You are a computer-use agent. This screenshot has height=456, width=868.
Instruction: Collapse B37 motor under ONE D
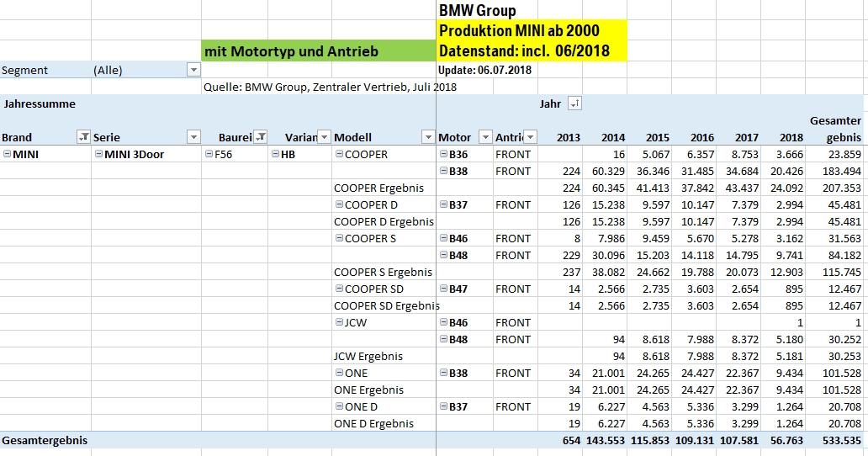click(443, 406)
